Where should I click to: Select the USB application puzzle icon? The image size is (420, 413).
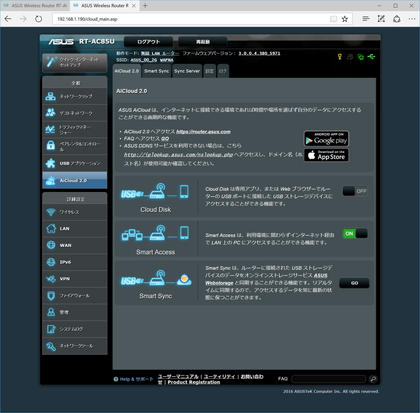click(50, 163)
